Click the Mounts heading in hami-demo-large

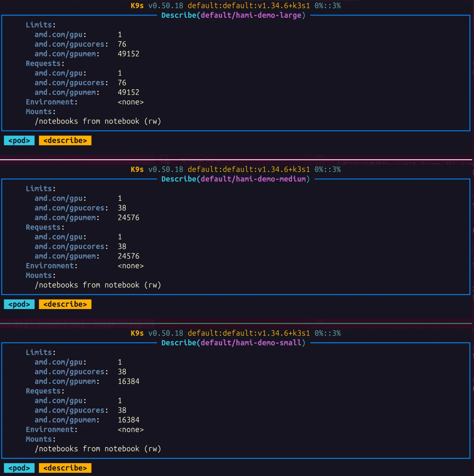tap(41, 112)
